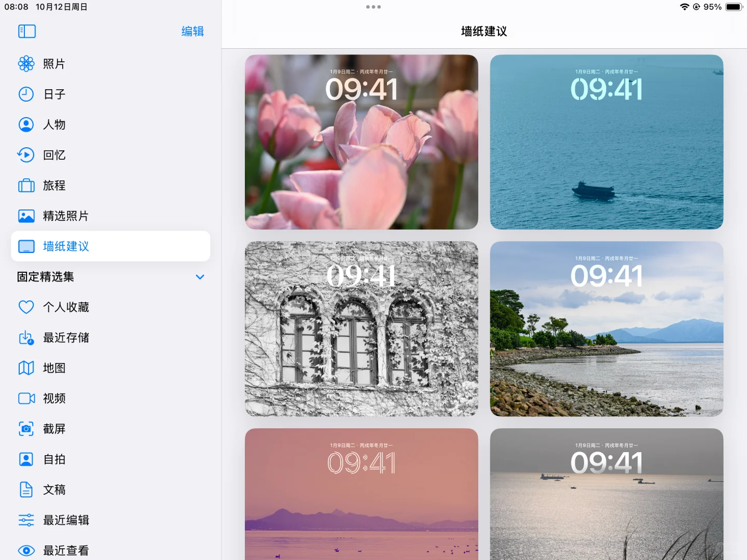This screenshot has height=560, width=747.
Task: Click the 人物 person icon
Action: pos(26,124)
